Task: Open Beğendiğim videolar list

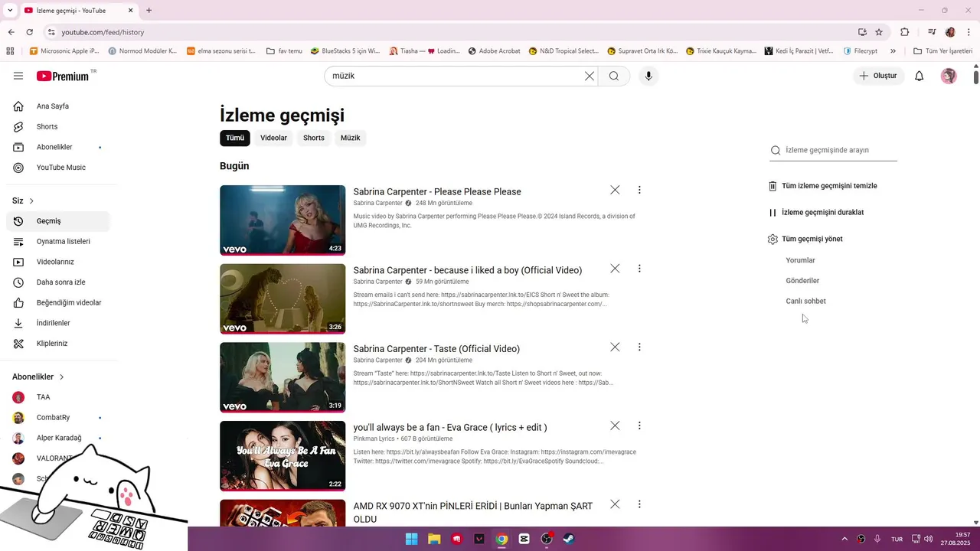Action: tap(58, 302)
